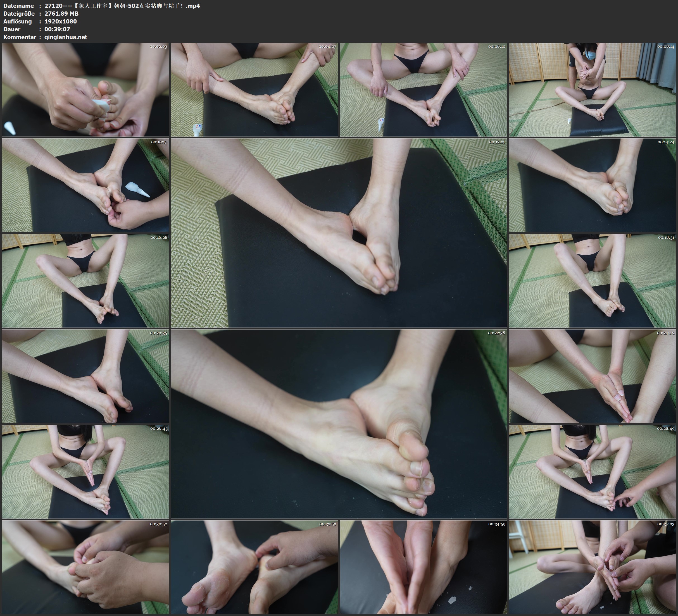The width and height of the screenshot is (678, 616).
Task: Click the thumbnail timestamped 00:32:56
Action: pos(254,567)
